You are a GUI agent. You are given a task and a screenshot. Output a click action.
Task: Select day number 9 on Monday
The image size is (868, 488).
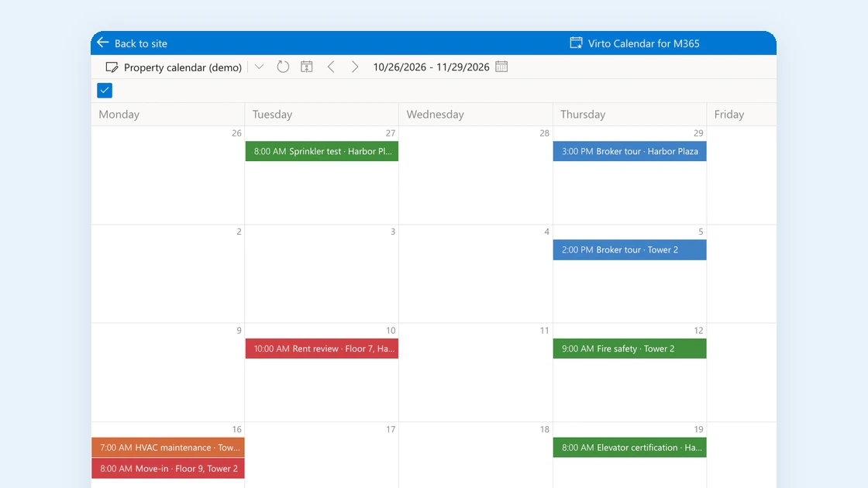[x=239, y=330]
